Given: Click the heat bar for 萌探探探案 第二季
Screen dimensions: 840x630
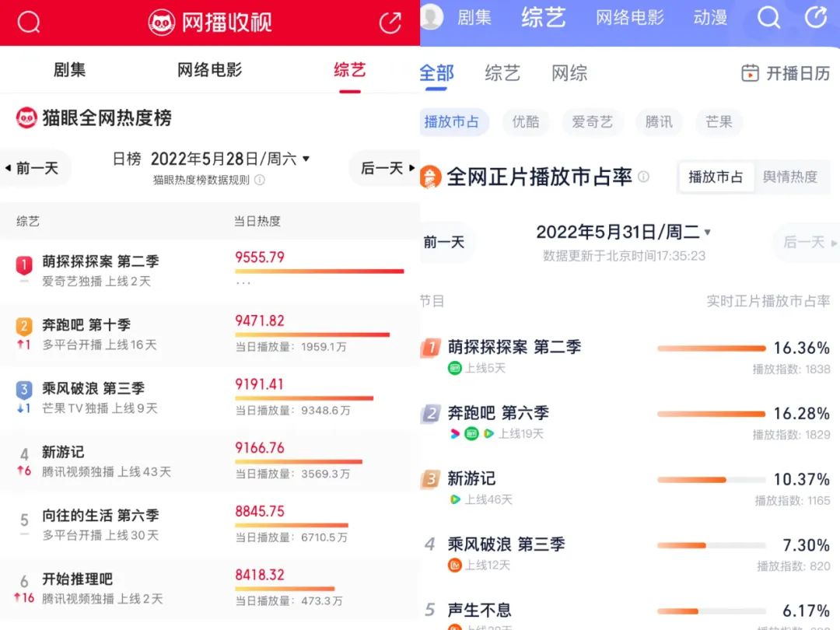Looking at the screenshot, I should (x=319, y=271).
